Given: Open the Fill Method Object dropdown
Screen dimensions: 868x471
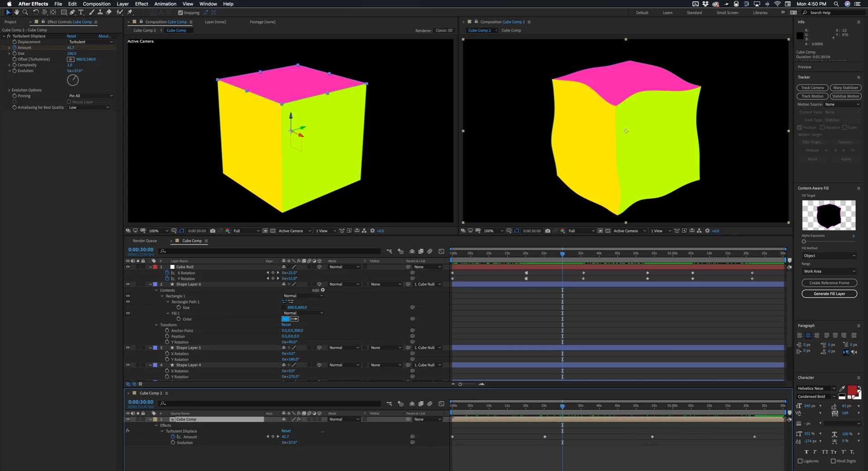Looking at the screenshot, I should pos(829,256).
